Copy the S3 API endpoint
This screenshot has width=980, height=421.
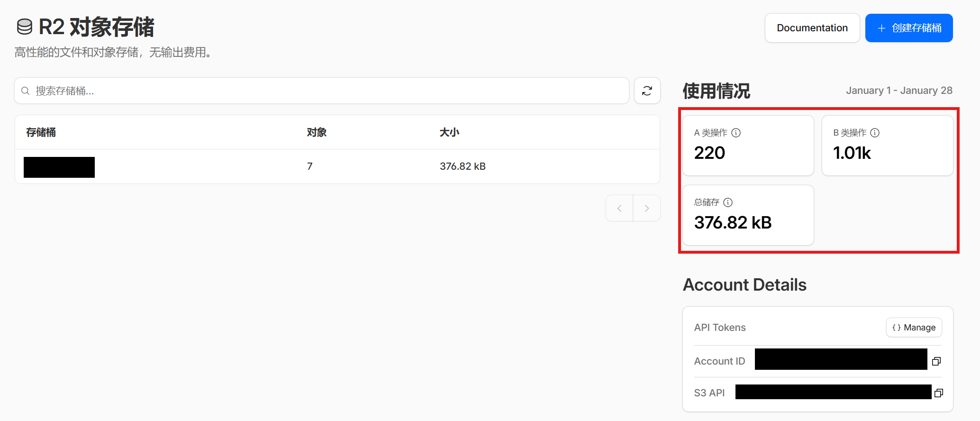pyautogui.click(x=938, y=393)
